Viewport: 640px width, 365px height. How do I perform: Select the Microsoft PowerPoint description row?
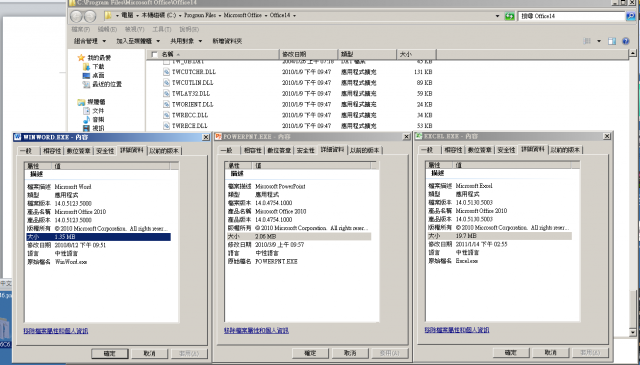click(298, 186)
